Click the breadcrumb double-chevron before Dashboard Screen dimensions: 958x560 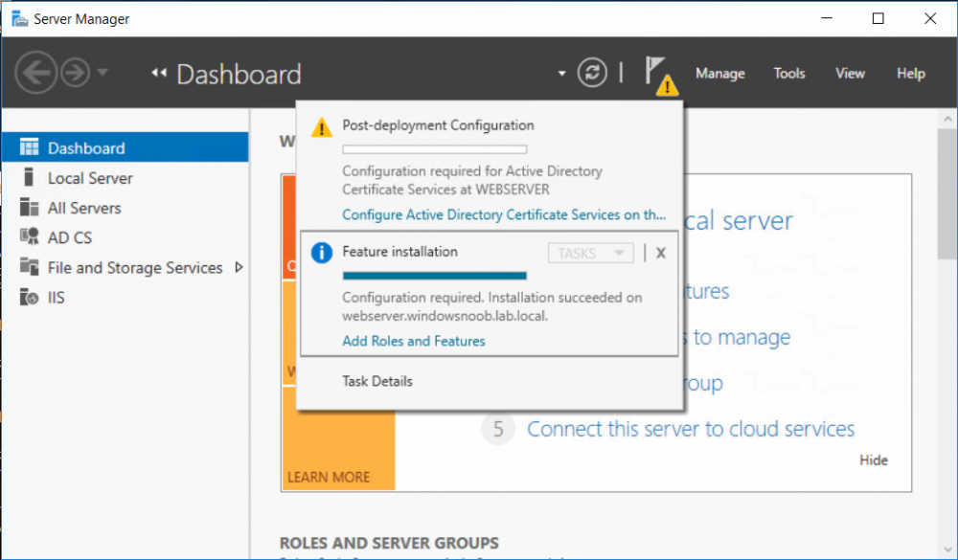tap(159, 74)
